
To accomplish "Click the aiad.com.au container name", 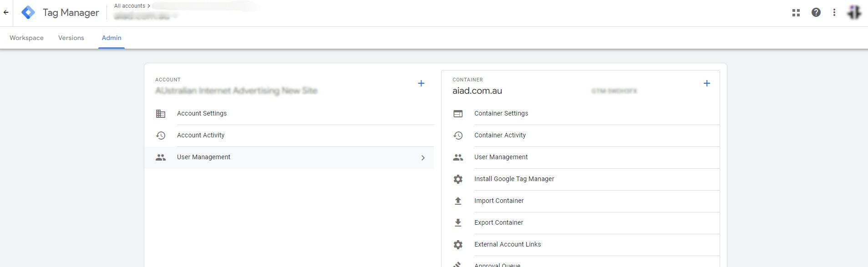I will [477, 91].
